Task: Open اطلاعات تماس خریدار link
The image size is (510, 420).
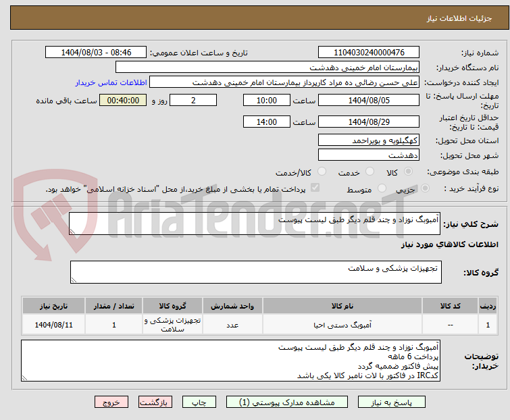Action: pos(111,82)
